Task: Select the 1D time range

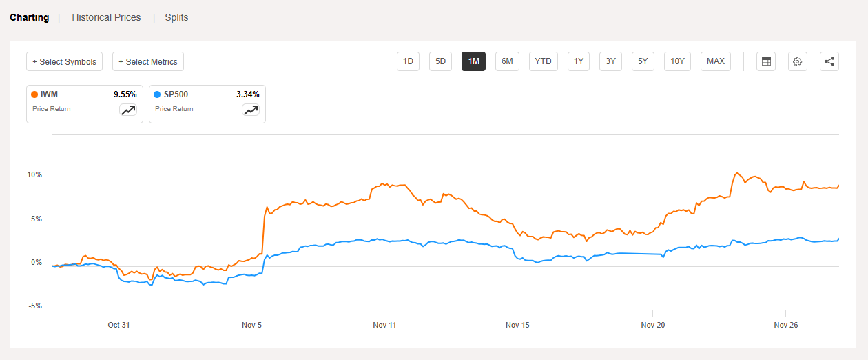Action: pos(408,61)
